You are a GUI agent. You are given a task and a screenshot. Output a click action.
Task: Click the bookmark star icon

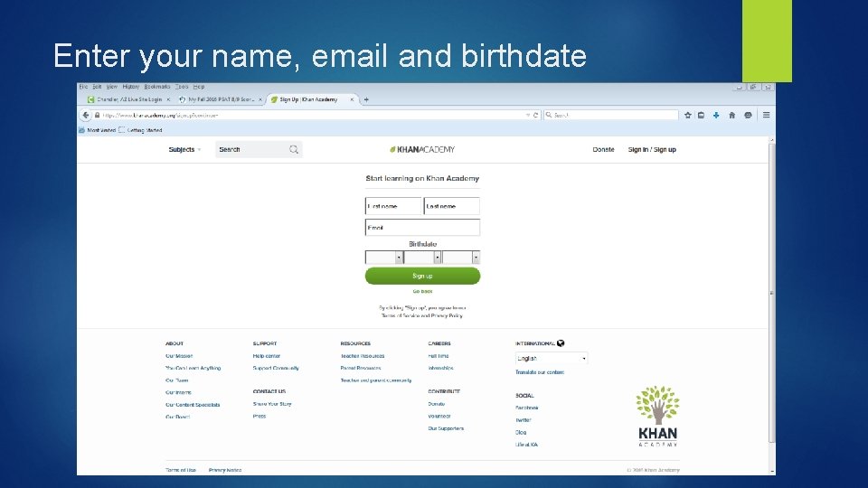click(x=687, y=115)
